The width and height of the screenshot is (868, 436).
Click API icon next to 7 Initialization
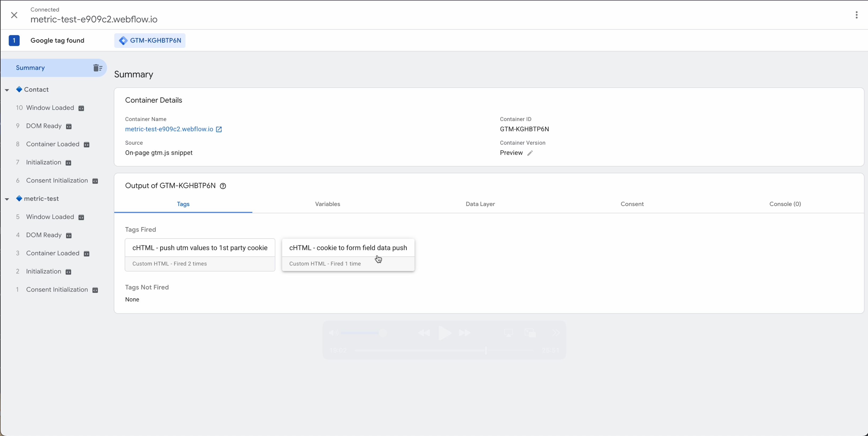[68, 163]
